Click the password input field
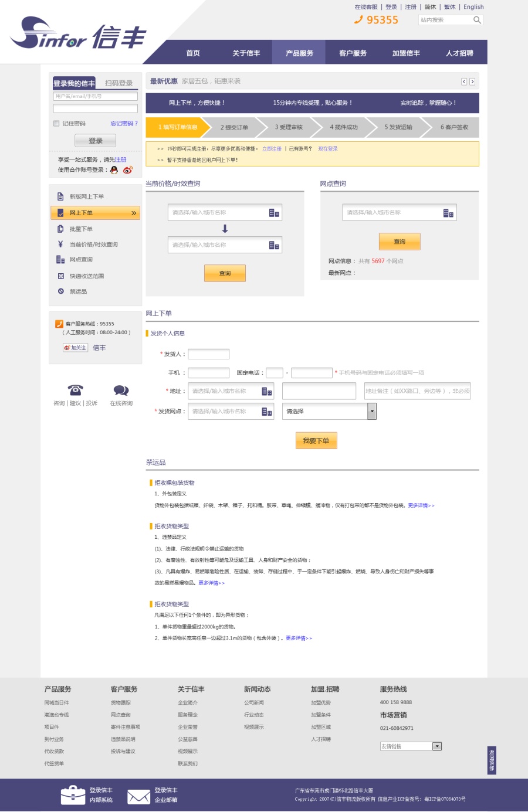 pos(95,108)
